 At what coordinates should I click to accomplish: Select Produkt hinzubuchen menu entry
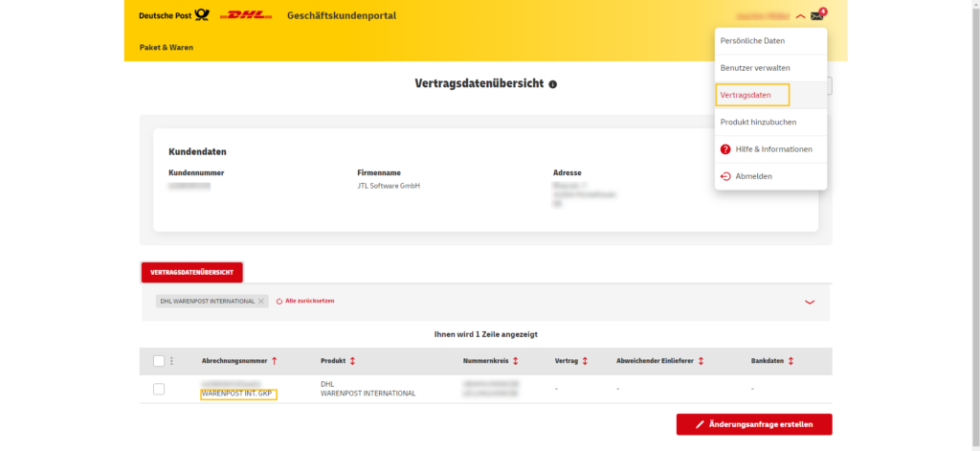point(770,122)
